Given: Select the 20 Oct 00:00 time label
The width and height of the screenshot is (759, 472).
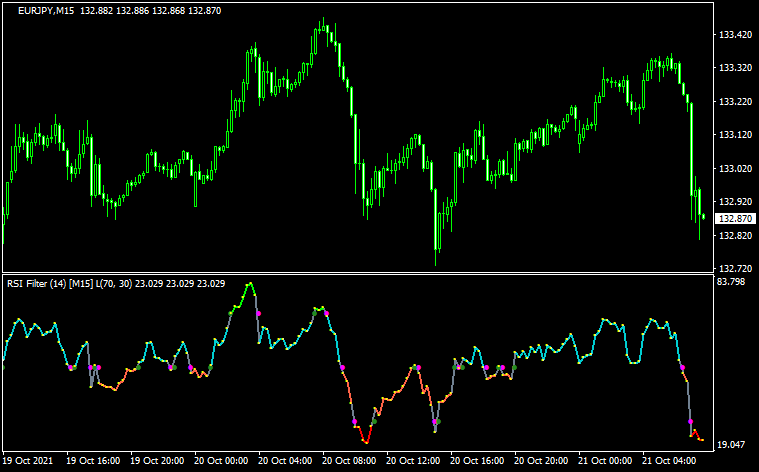Looking at the screenshot, I should (222, 461).
